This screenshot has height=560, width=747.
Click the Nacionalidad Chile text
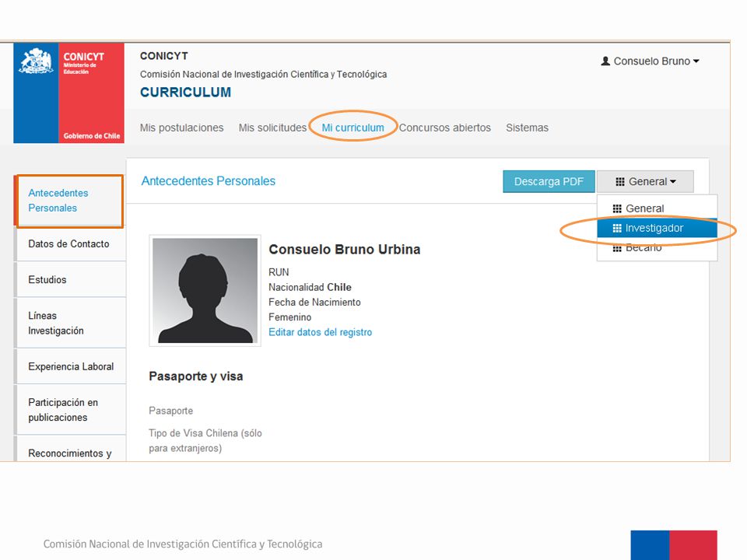pyautogui.click(x=310, y=287)
